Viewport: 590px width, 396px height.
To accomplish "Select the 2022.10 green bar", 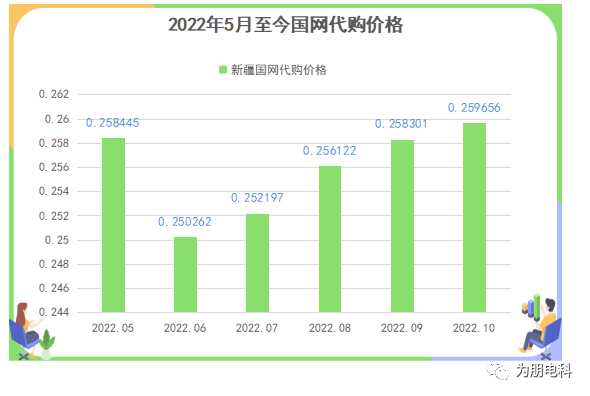I will pyautogui.click(x=474, y=218).
